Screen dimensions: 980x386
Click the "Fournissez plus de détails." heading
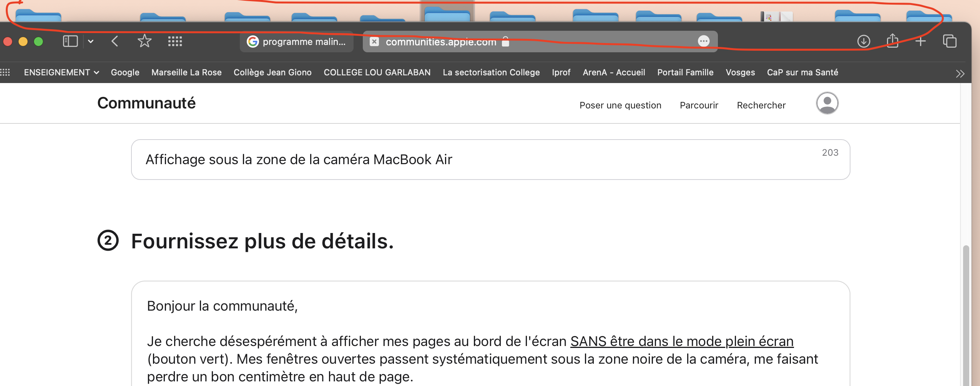click(262, 241)
